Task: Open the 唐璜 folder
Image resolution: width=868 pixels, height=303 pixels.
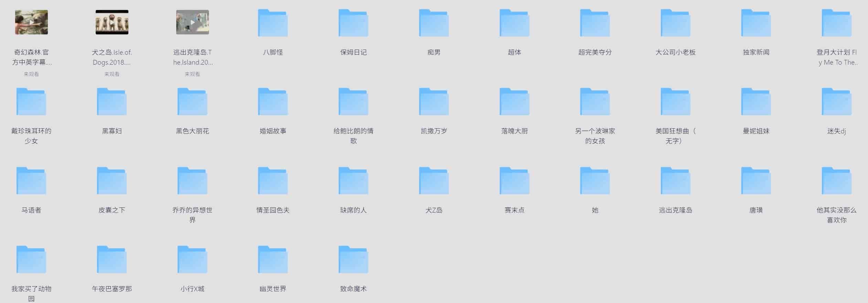Action: (x=756, y=181)
